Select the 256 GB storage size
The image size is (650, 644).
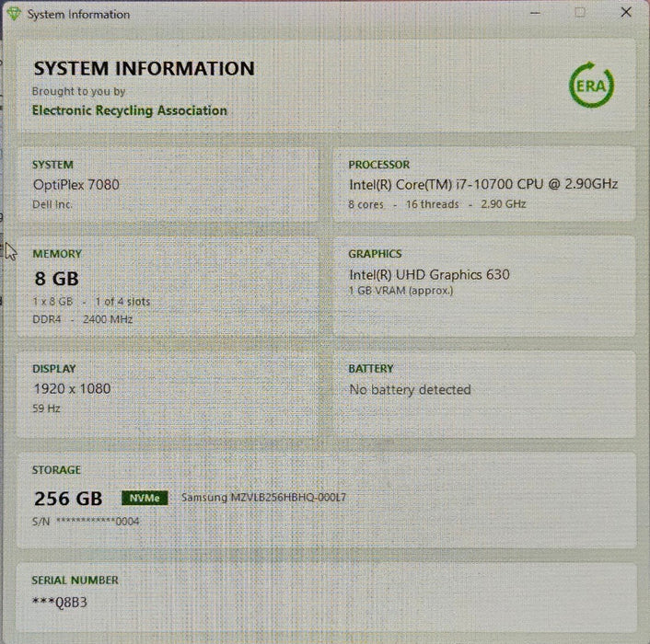tap(68, 499)
